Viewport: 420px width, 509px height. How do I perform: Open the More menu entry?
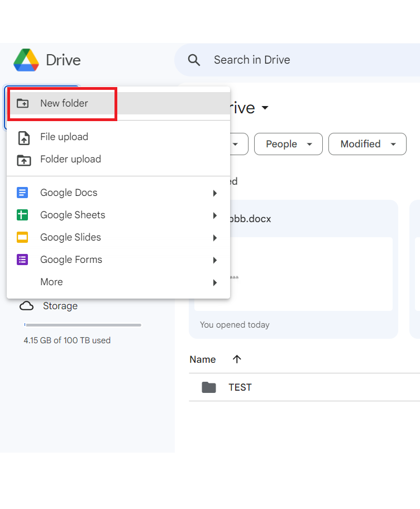click(x=118, y=282)
